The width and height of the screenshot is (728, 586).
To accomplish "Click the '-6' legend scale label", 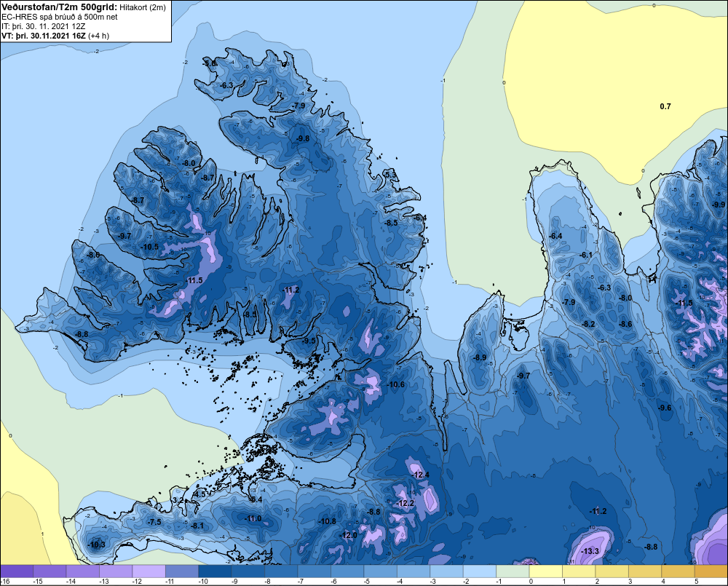I will pos(334,582).
